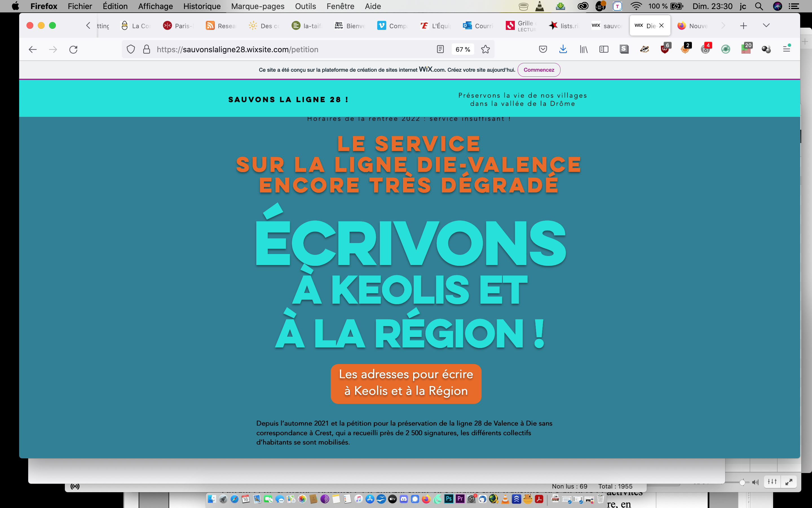Viewport: 812px width, 508px height.
Task: Save the page to Pocket
Action: click(x=543, y=49)
